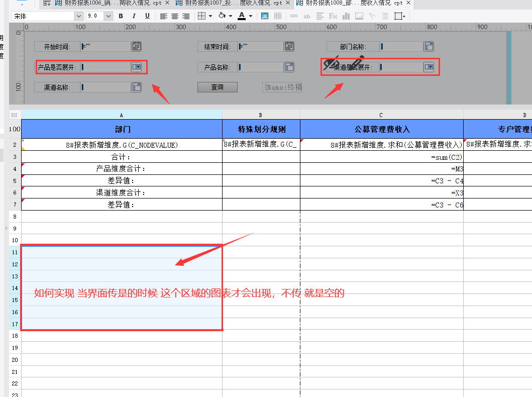Open the font name 宋体 dropdown

click(79, 16)
